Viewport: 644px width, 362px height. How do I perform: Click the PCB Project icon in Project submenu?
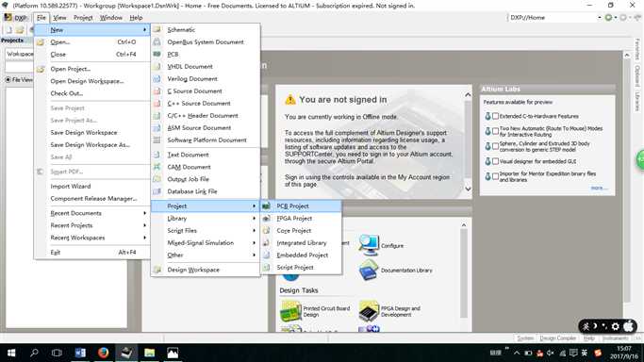pos(267,206)
